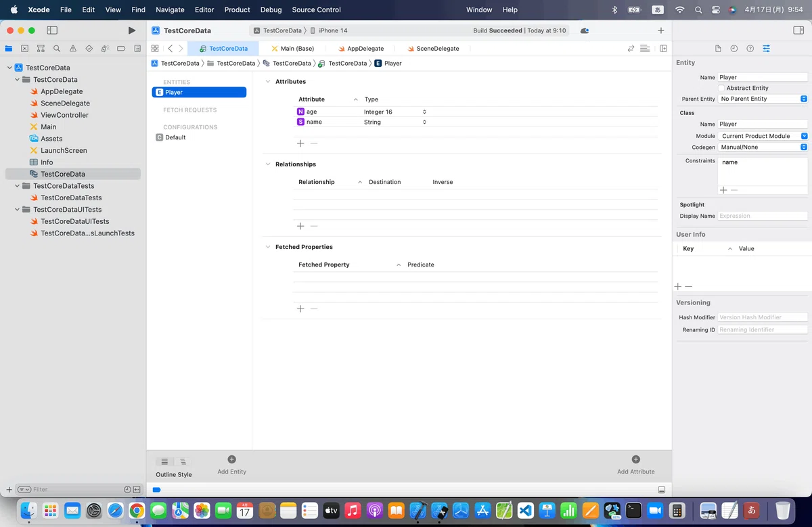Open Finder from the Dock
The height and width of the screenshot is (527, 812).
(x=28, y=510)
